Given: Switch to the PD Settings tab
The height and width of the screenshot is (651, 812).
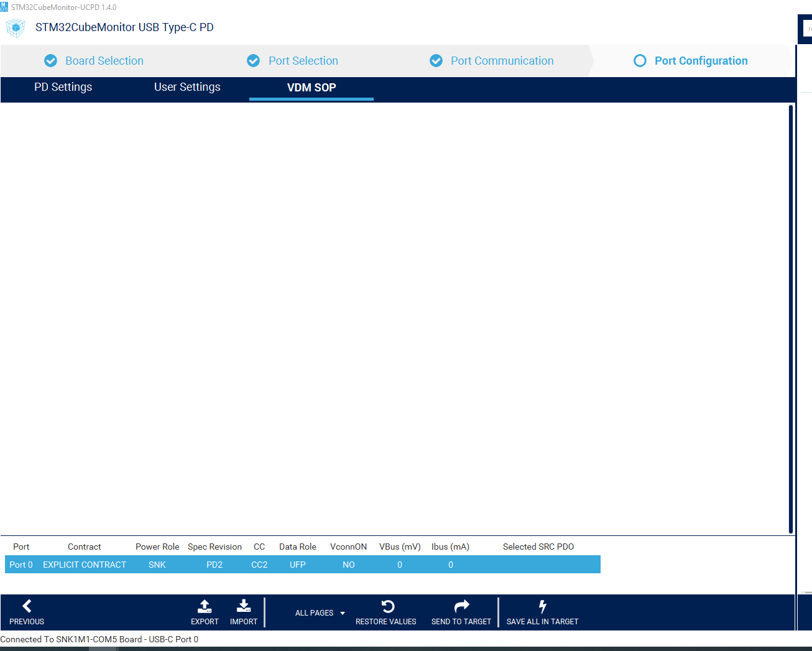Looking at the screenshot, I should pos(63,87).
